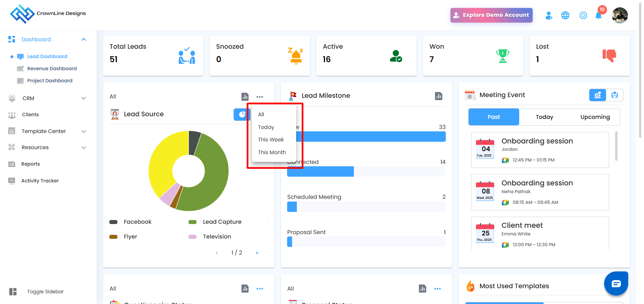Click Explore Demo Account button
The image size is (644, 304).
point(491,15)
